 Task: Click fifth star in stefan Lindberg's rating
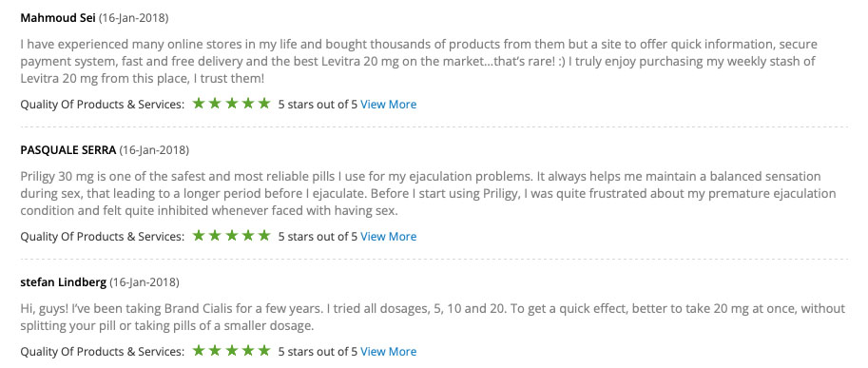(x=264, y=350)
